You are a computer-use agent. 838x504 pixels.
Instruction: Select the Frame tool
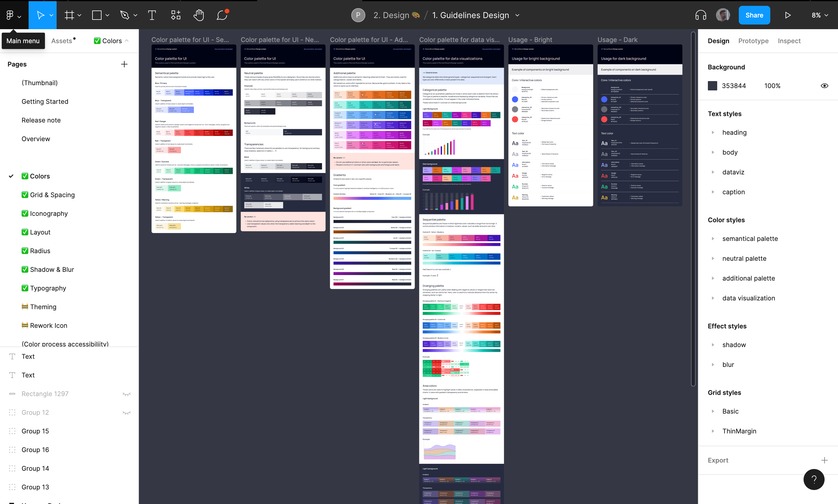[69, 15]
